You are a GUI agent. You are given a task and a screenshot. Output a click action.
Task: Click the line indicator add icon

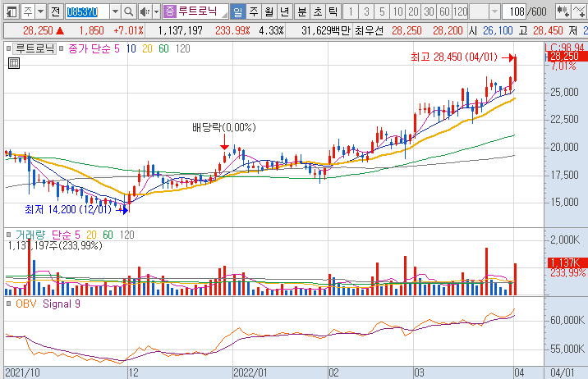point(579,12)
